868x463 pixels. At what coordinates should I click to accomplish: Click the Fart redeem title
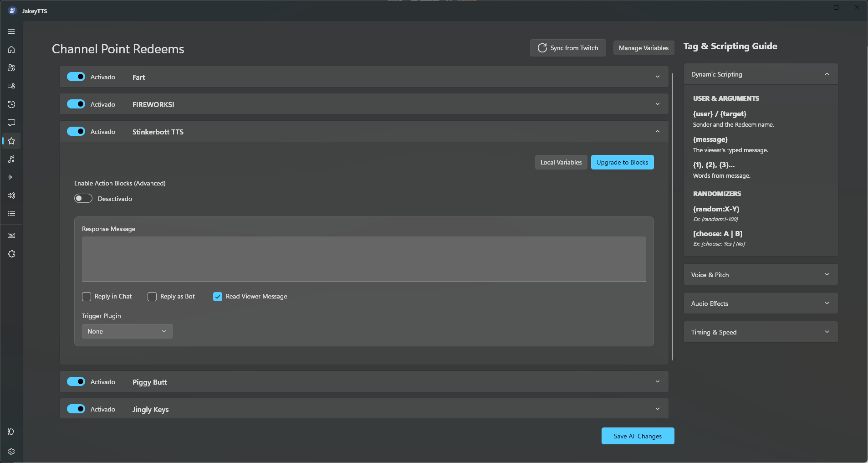coord(139,77)
